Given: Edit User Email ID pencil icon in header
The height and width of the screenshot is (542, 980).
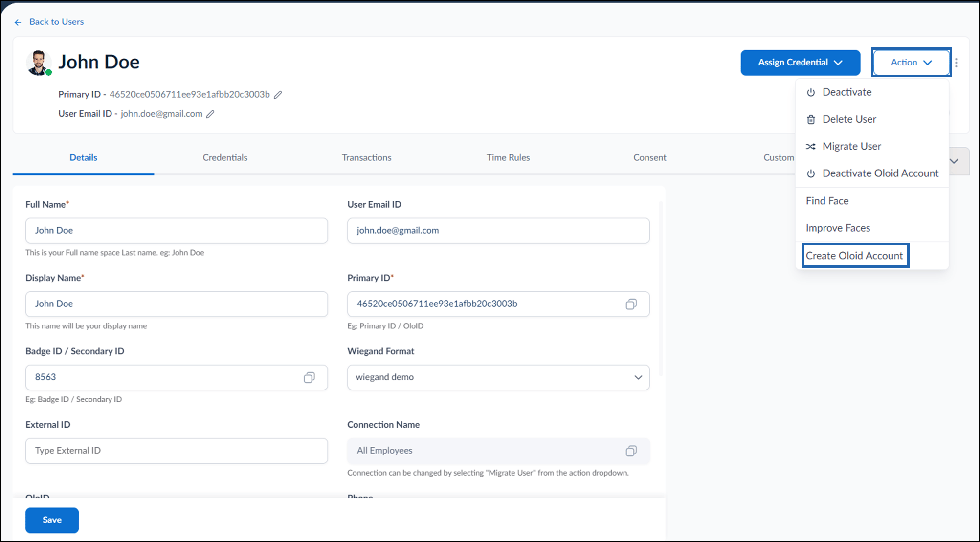Looking at the screenshot, I should [210, 114].
